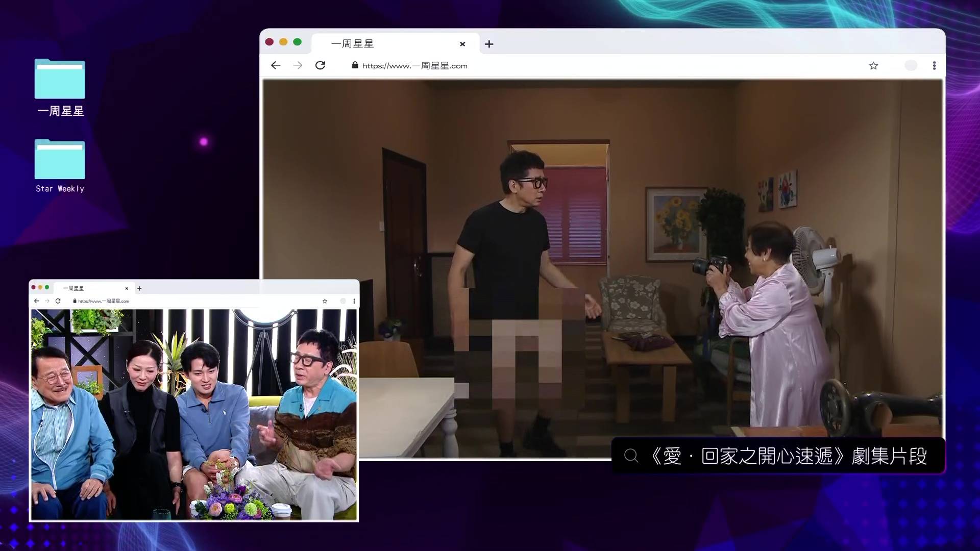Click the search icon beside 愛·回家之開心速遞

point(631,455)
